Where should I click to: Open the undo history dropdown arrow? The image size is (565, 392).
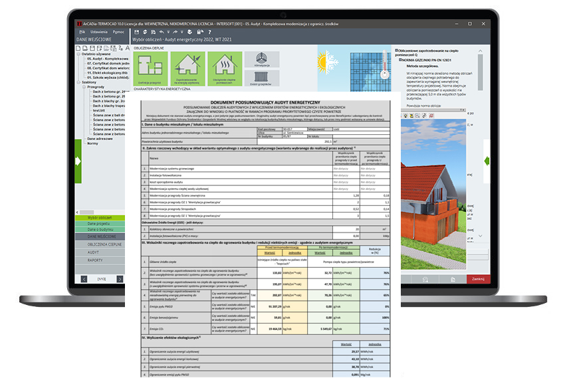(x=168, y=32)
